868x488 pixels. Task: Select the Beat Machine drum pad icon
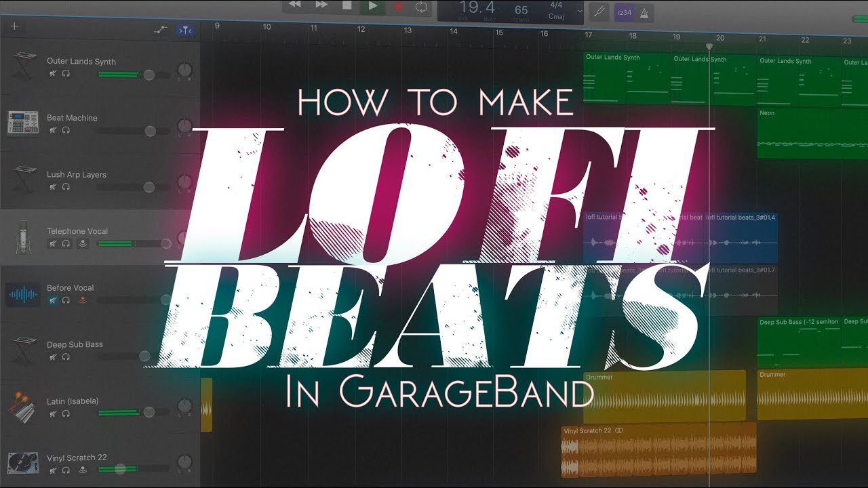(x=23, y=123)
